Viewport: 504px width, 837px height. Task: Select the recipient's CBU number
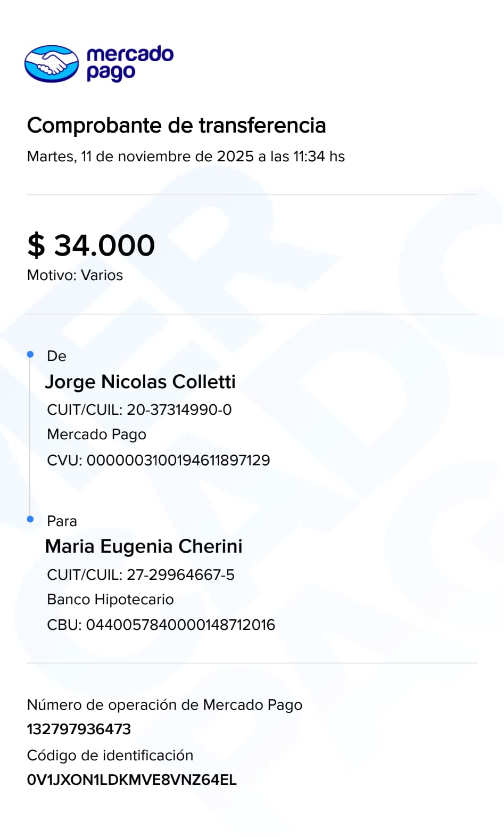[161, 625]
